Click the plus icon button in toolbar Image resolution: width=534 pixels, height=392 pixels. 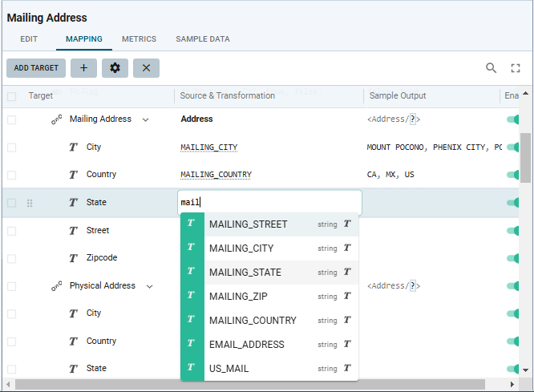point(83,68)
